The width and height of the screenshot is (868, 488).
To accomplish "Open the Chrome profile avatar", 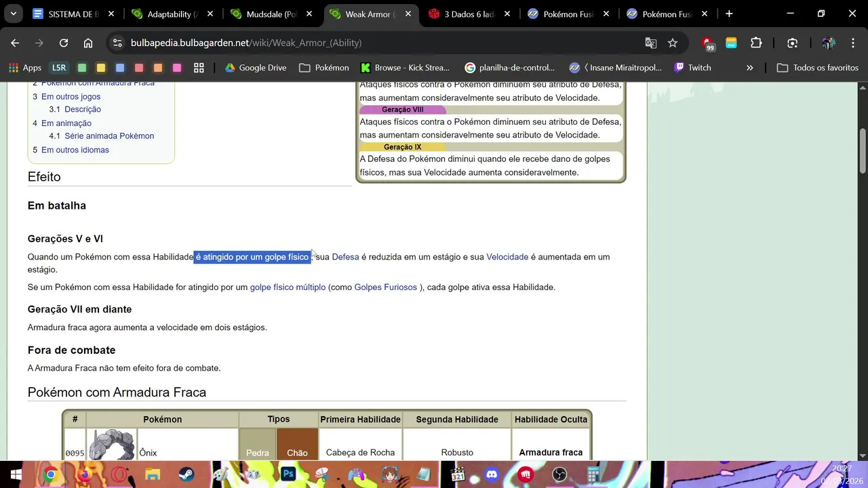I will [828, 43].
